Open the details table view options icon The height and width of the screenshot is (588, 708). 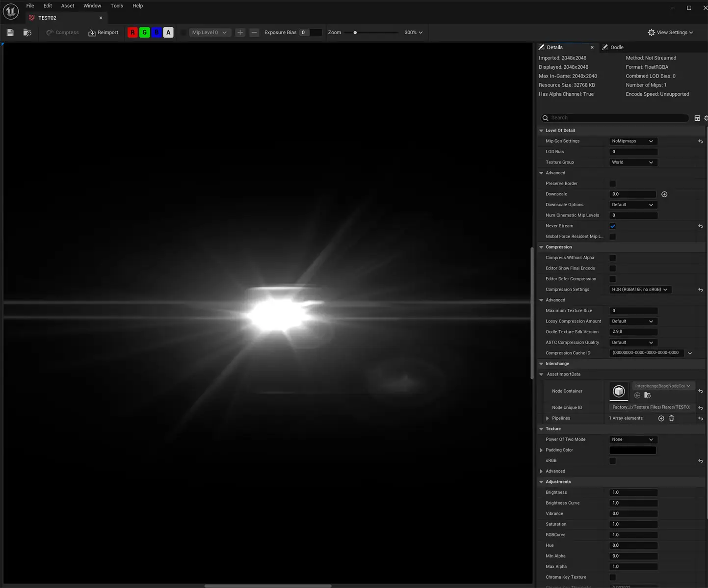(x=697, y=118)
